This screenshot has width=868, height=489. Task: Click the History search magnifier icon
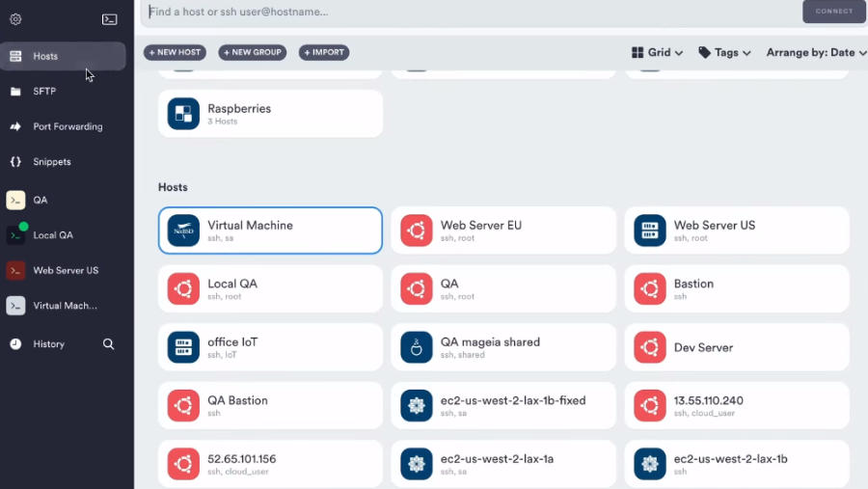pos(109,344)
